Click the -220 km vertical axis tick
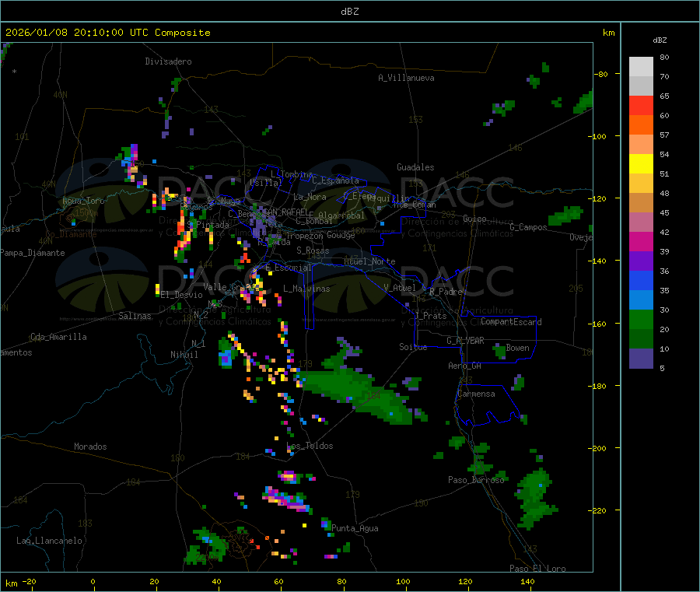 click(599, 511)
